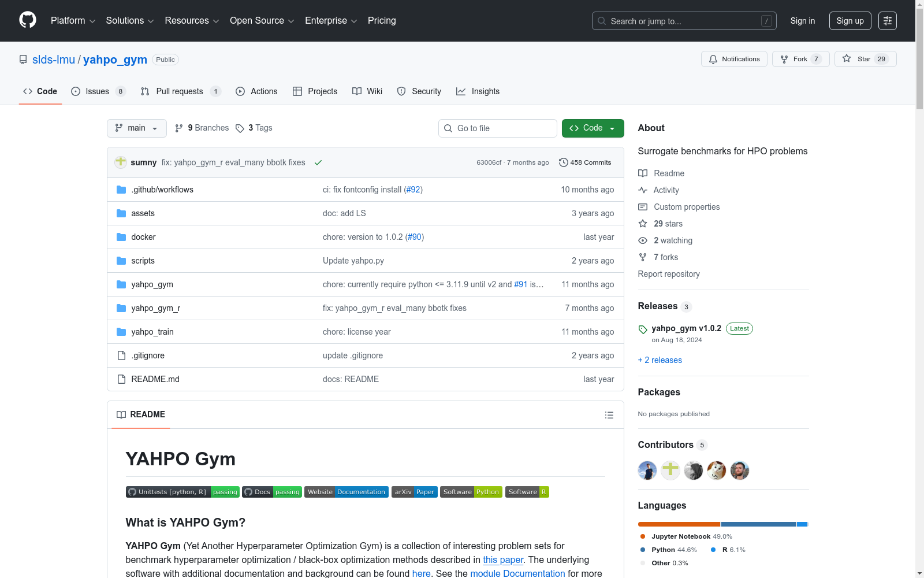Open the green Code clone dropdown

pos(593,128)
